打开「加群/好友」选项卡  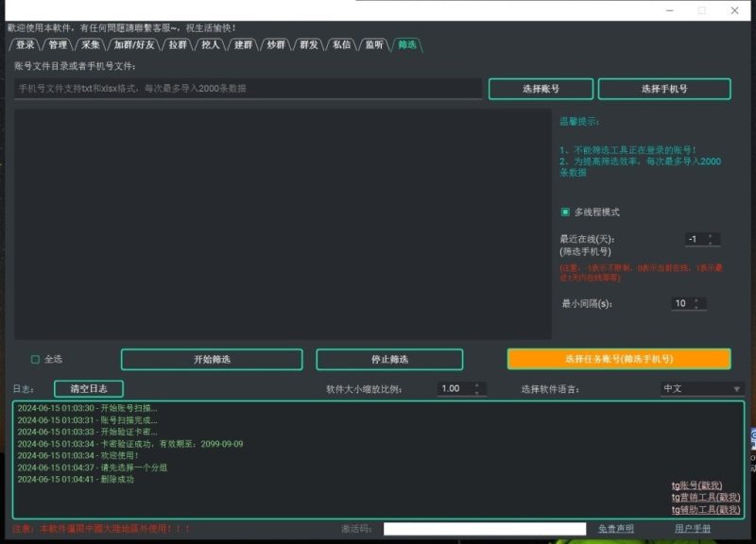click(134, 42)
